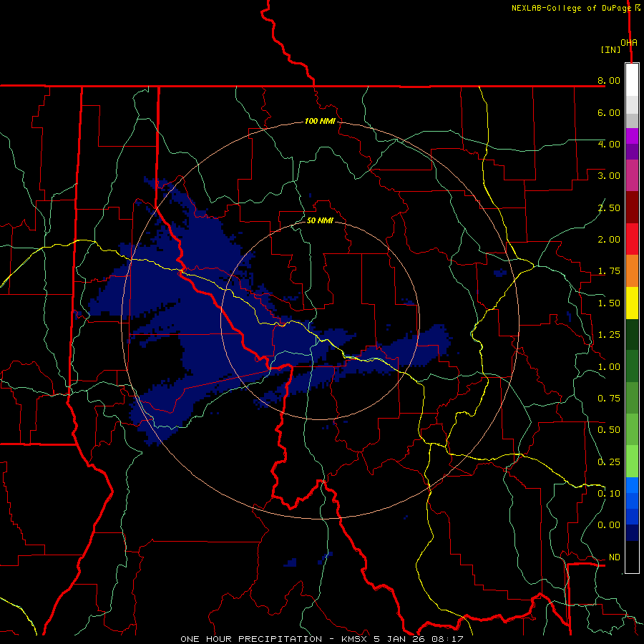Click the ONE HOUR PRECIPITATION caption
The width and height of the screenshot is (644, 644).
251,639
